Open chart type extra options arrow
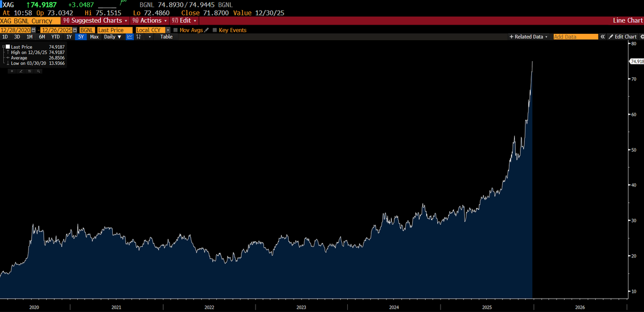This screenshot has height=312, width=644. pyautogui.click(x=150, y=37)
